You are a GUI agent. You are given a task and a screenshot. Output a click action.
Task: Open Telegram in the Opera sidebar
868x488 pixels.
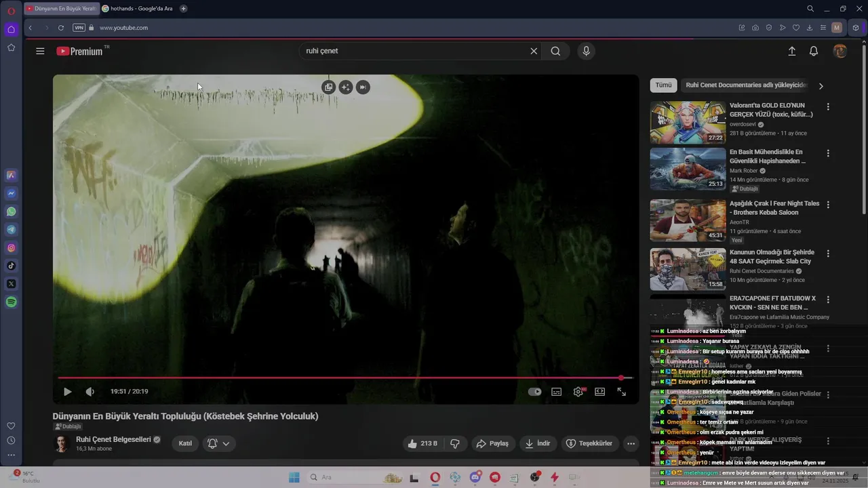pyautogui.click(x=11, y=230)
